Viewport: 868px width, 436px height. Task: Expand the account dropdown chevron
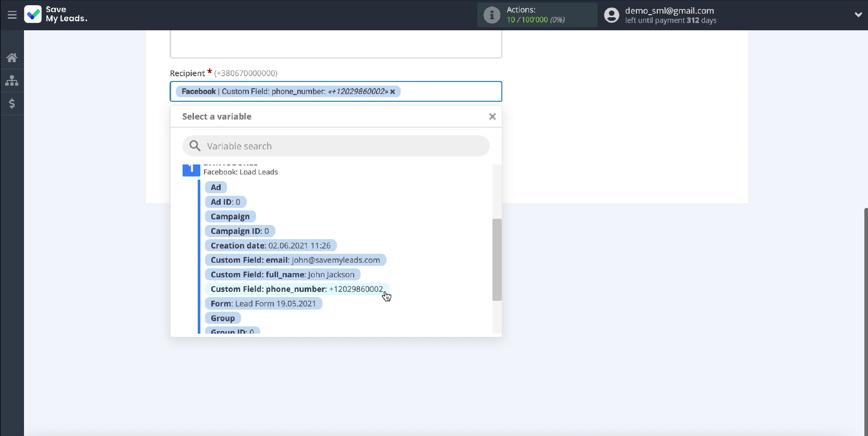(x=858, y=15)
